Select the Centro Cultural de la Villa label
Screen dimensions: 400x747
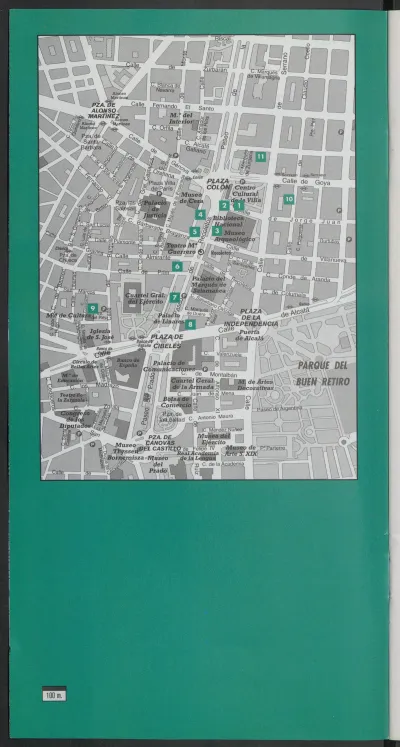coord(247,194)
